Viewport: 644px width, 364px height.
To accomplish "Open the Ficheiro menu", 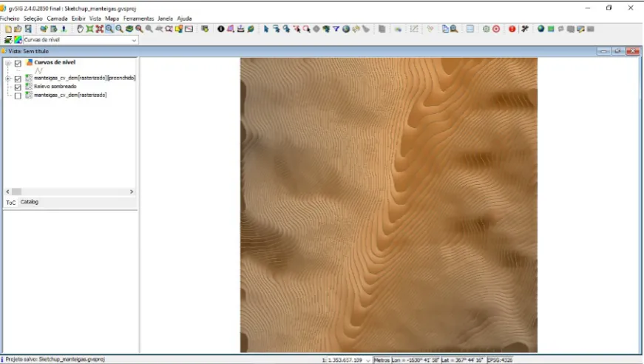I will point(10,18).
